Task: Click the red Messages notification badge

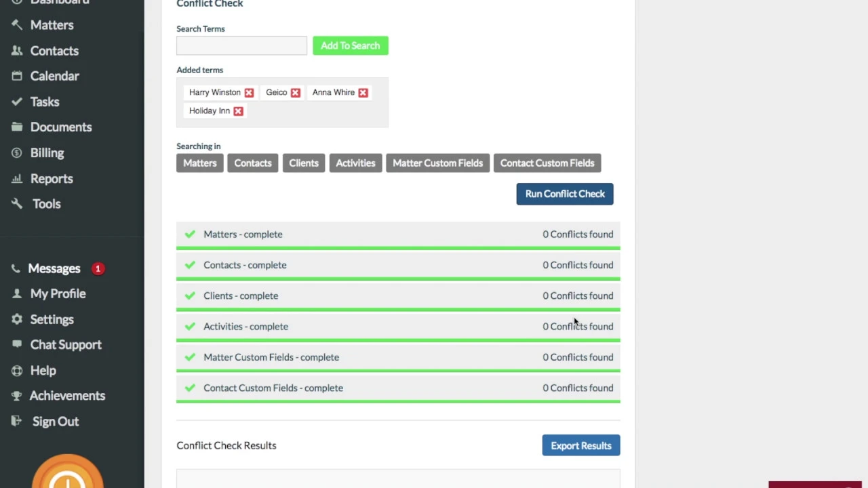Action: (x=98, y=268)
